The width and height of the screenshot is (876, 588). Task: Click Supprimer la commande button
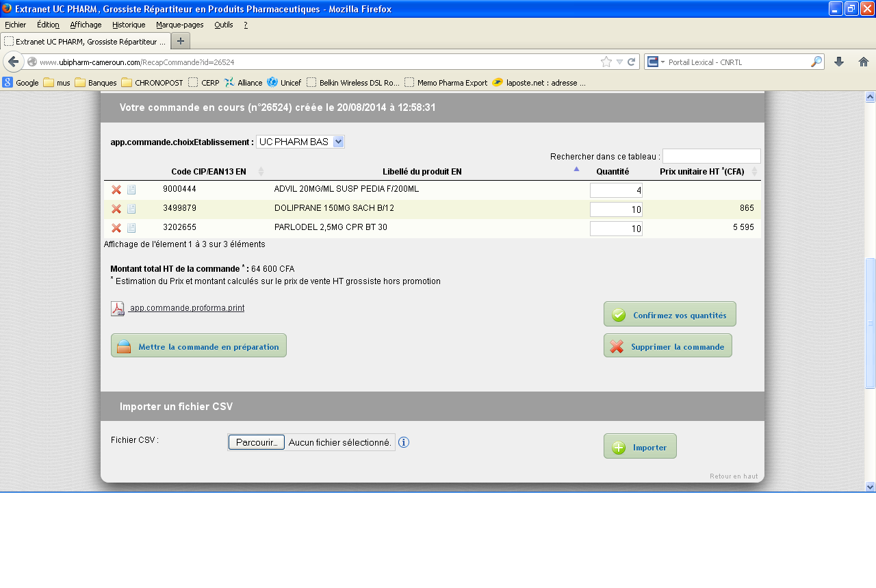(x=668, y=346)
